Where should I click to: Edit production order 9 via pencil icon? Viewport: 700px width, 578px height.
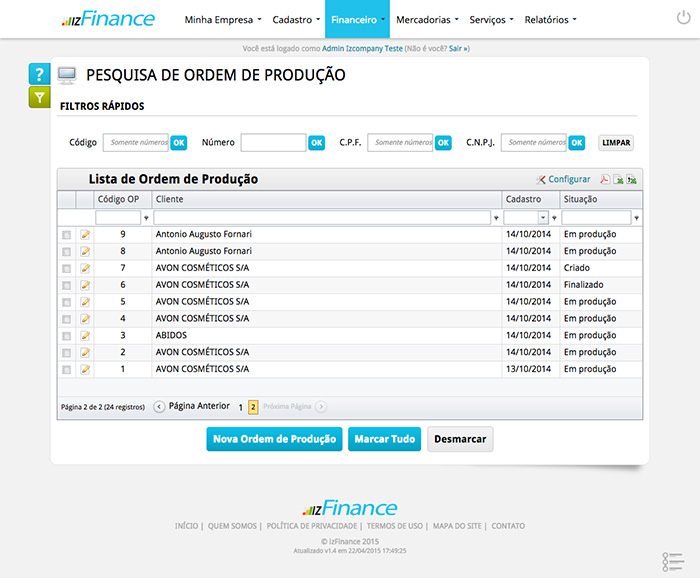85,234
